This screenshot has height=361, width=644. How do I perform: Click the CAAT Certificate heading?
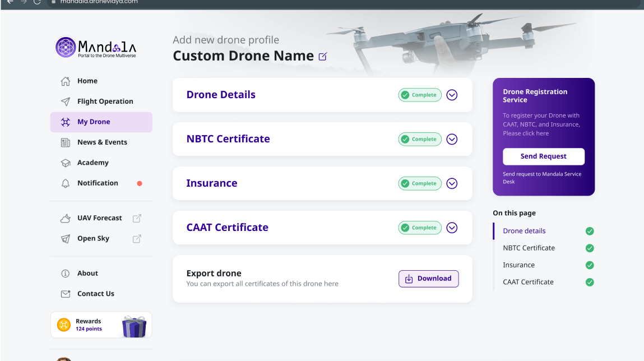[227, 228]
